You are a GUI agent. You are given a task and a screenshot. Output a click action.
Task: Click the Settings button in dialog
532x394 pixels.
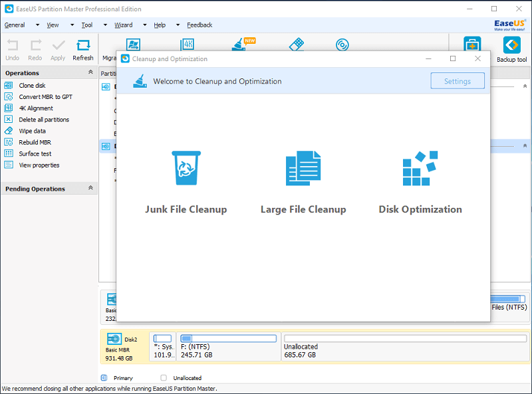click(457, 81)
